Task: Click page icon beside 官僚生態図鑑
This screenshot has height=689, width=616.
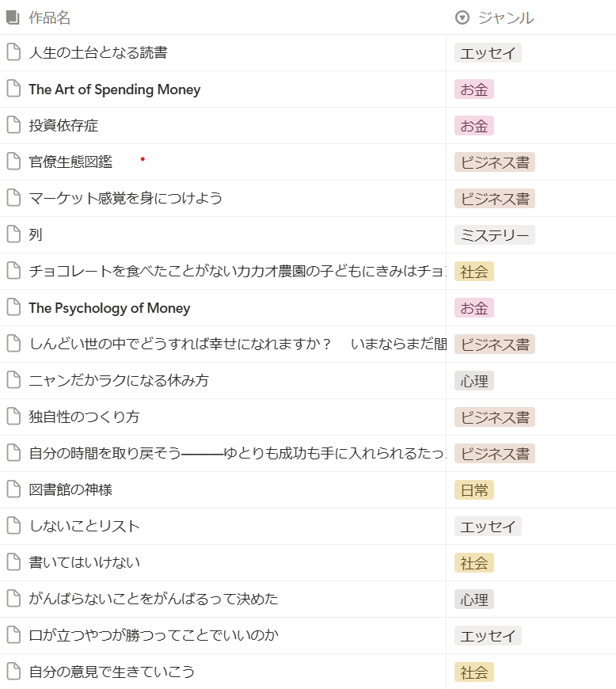Action: [x=13, y=162]
